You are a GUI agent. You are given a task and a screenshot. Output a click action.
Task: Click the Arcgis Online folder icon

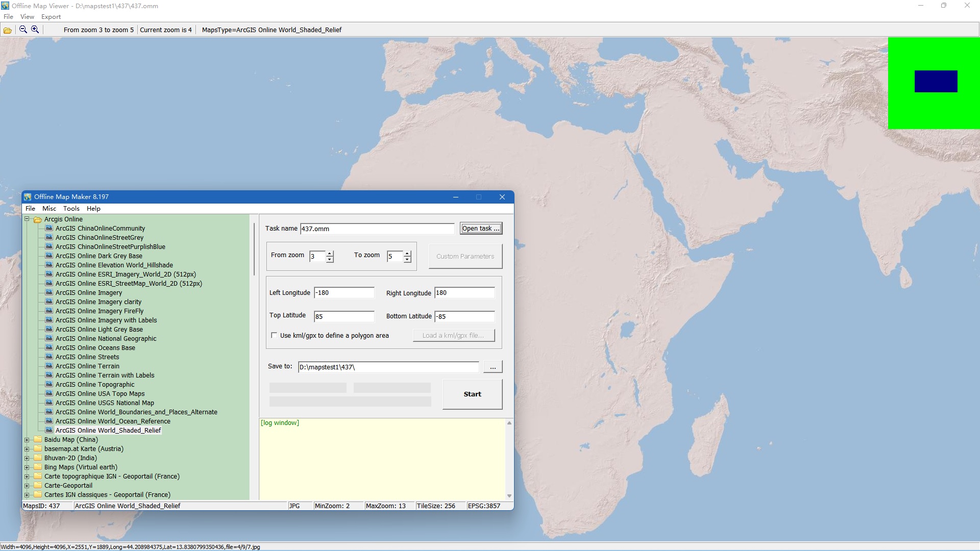click(37, 219)
